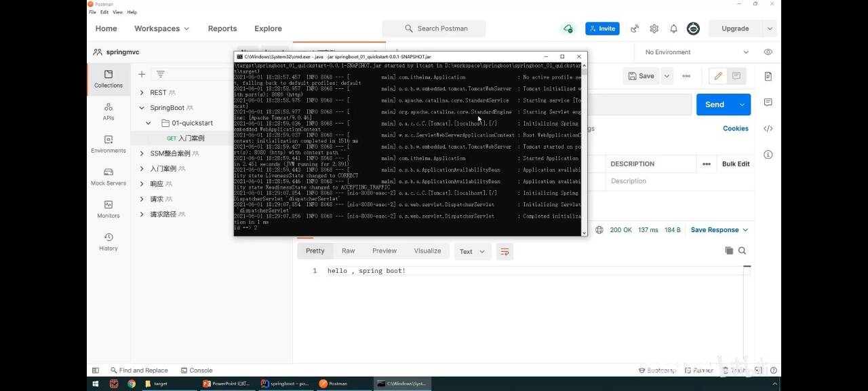Copy response body with copy icon
Image resolution: width=868 pixels, height=391 pixels.
[729, 250]
